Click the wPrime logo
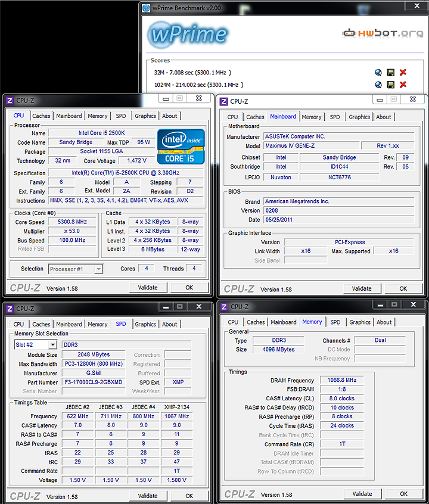This screenshot has width=429, height=504. (x=188, y=35)
